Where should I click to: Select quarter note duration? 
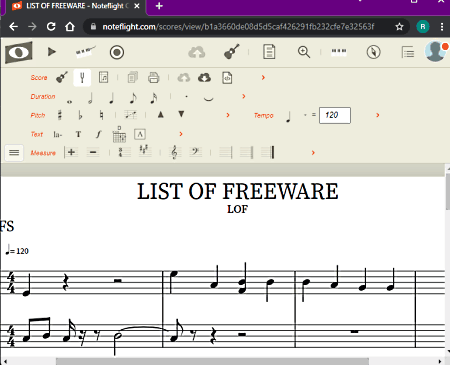(111, 98)
